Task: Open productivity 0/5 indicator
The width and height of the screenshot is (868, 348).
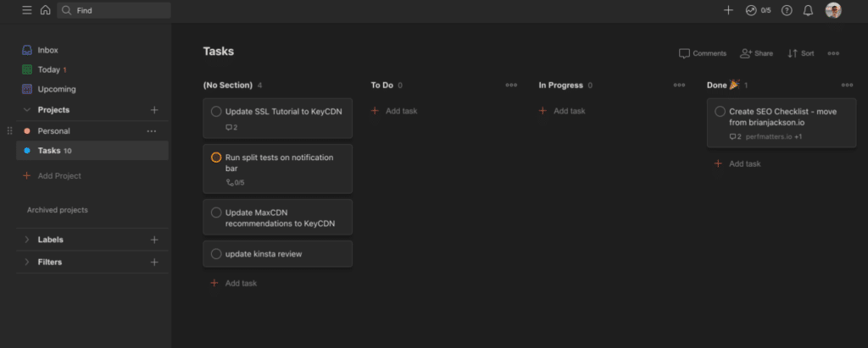Action: (x=758, y=10)
